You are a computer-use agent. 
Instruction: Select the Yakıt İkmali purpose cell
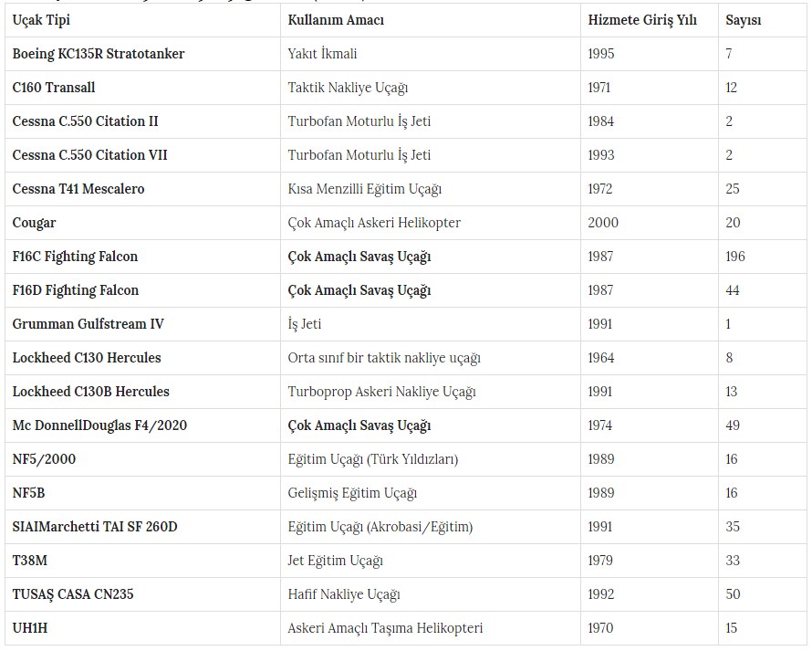click(322, 54)
